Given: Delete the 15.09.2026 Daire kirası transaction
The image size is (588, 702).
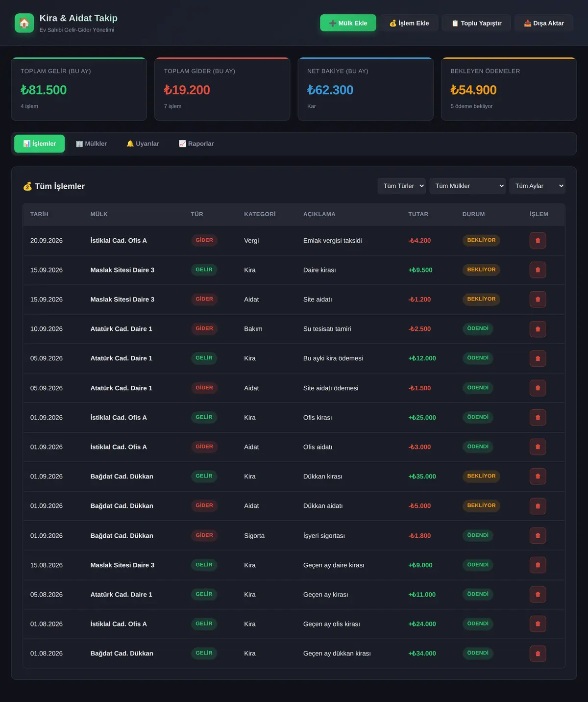Looking at the screenshot, I should pos(538,270).
